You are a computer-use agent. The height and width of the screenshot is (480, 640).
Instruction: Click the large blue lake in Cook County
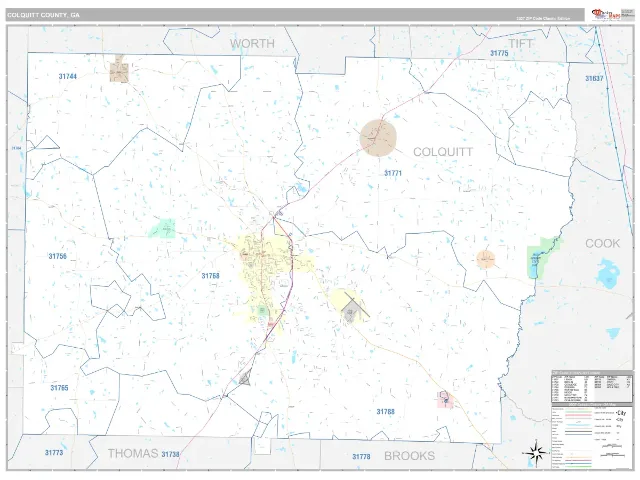pyautogui.click(x=607, y=273)
